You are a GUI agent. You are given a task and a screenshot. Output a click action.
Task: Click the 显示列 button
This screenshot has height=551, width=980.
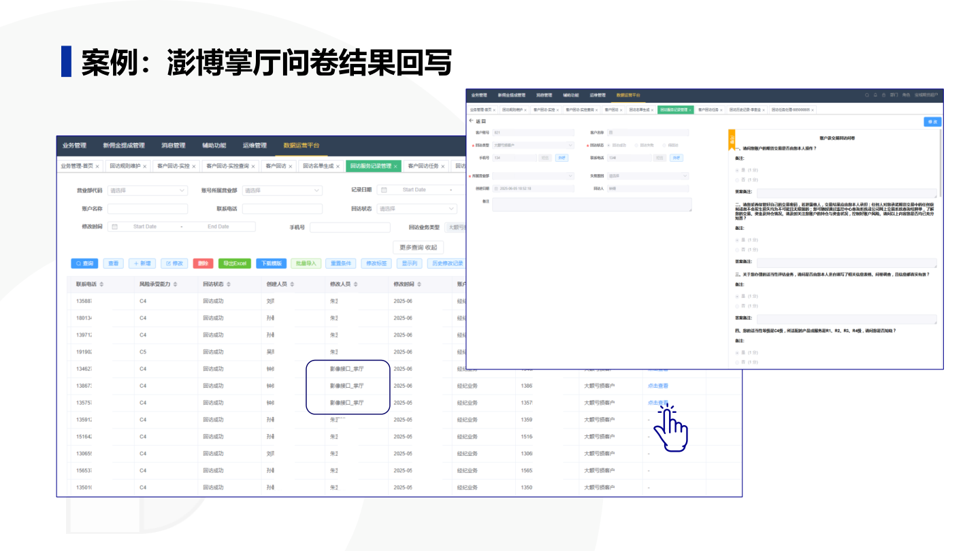(409, 263)
